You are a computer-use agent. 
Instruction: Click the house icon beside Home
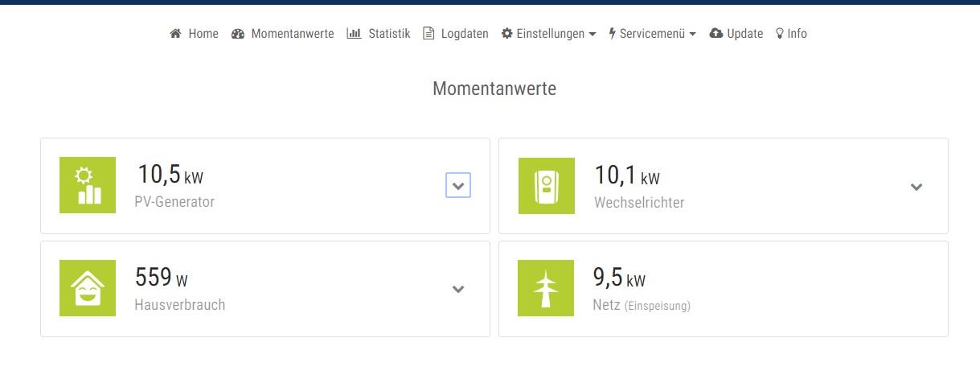pos(175,34)
